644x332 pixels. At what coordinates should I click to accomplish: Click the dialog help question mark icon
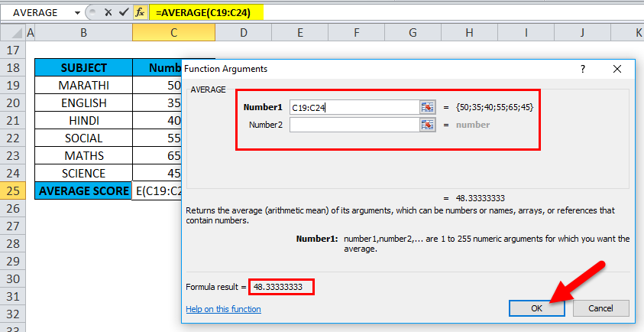(x=583, y=69)
